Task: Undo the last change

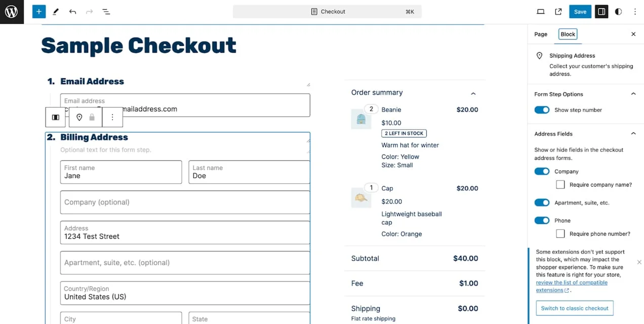Action: click(72, 11)
